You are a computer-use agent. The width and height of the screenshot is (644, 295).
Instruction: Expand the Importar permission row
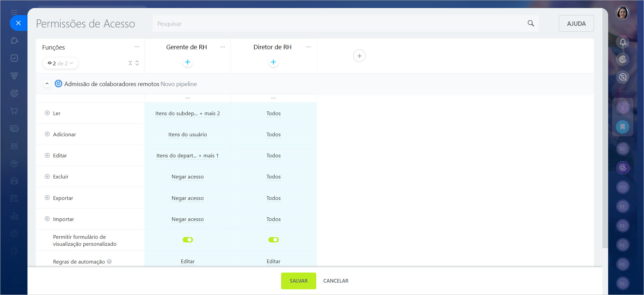[47, 219]
